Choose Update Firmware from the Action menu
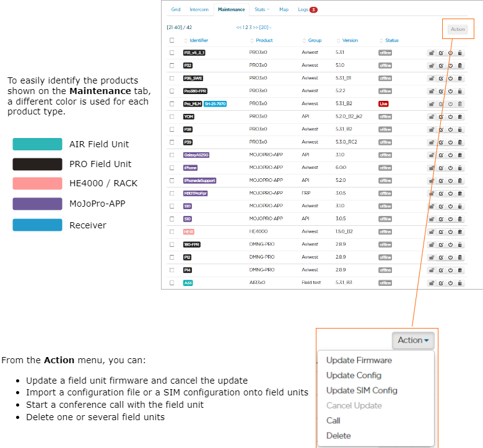The height and width of the screenshot is (448, 483). 359,360
